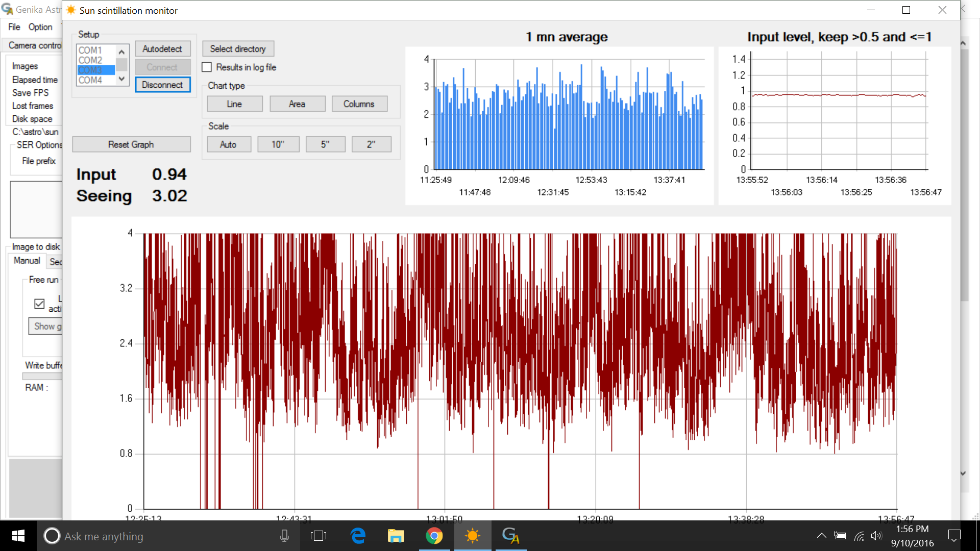Click the Write buffer progress bar
The height and width of the screenshot is (551, 980).
[x=42, y=376]
